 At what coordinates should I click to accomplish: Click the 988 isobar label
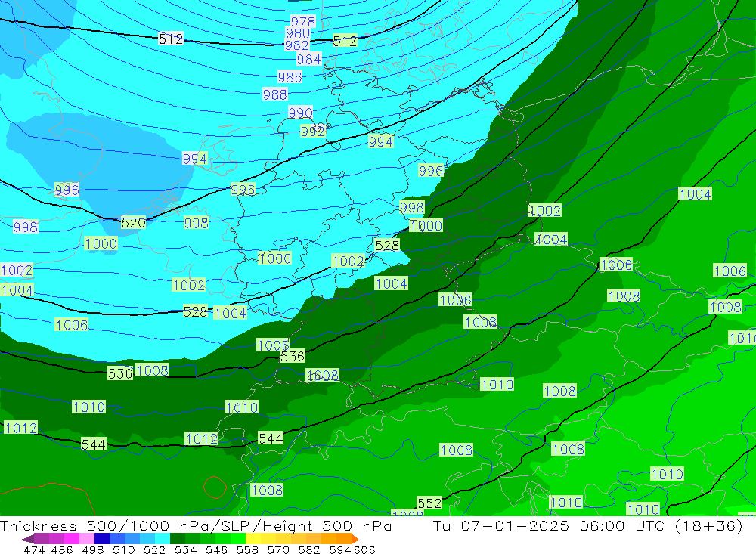click(275, 94)
